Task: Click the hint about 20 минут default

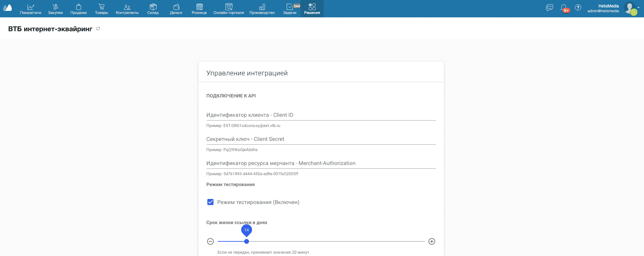Action: (x=264, y=252)
